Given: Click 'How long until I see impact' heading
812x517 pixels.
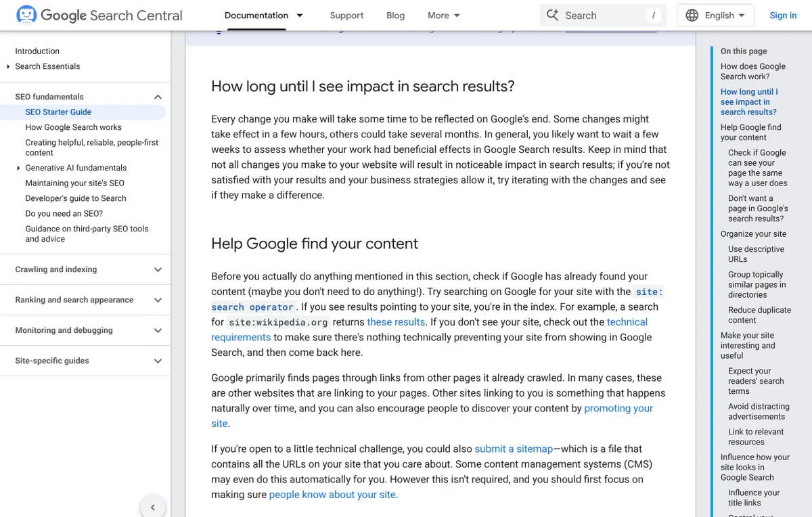Looking at the screenshot, I should tap(363, 87).
